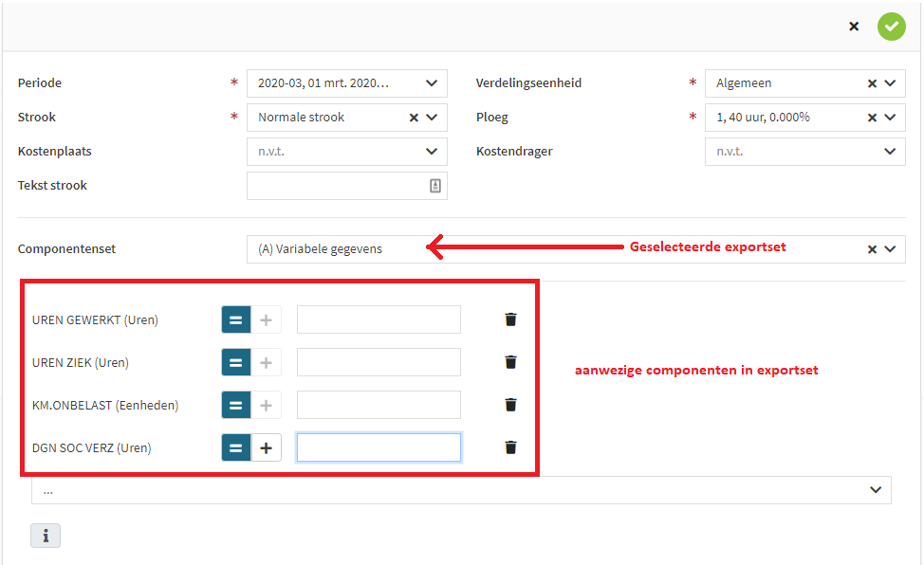Viewport: 924px width, 565px height.
Task: Delete the UREN ZIEK component row
Action: [510, 362]
